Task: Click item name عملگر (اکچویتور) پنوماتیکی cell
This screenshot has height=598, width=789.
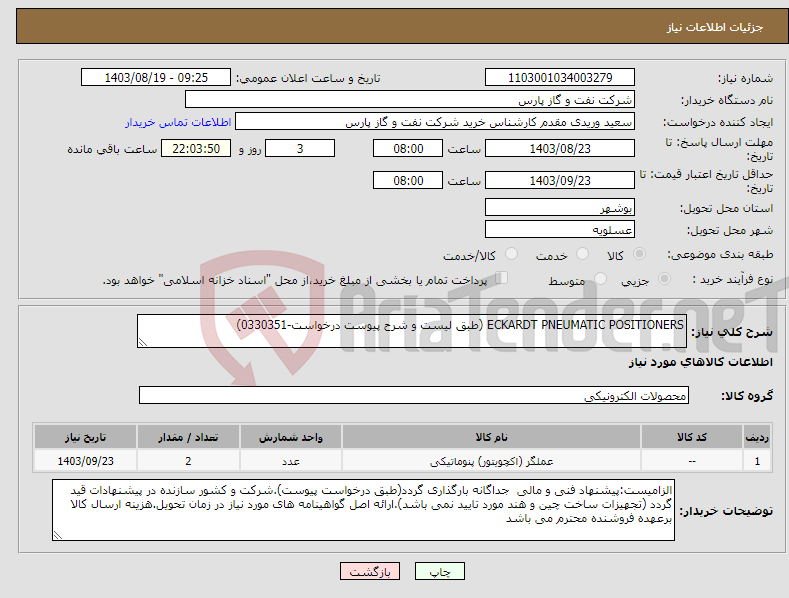Action: (491, 461)
